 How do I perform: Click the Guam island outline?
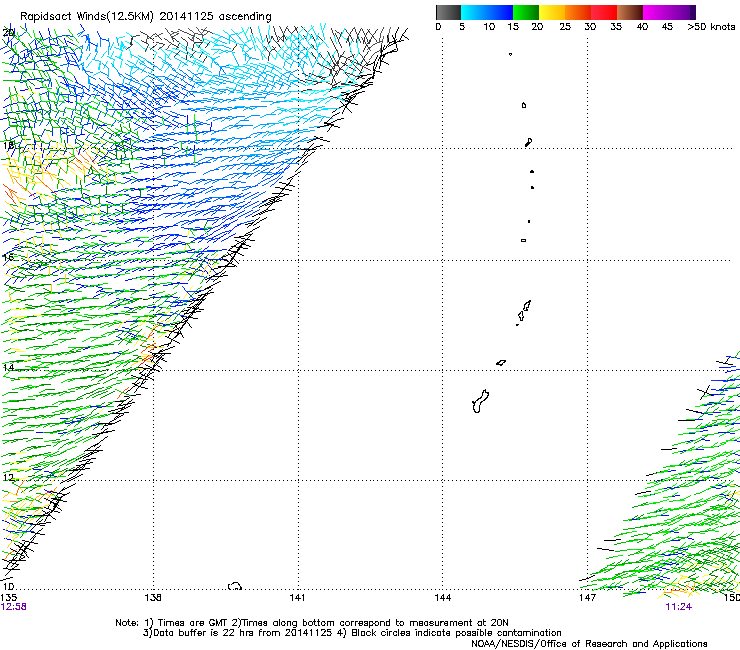pos(480,401)
